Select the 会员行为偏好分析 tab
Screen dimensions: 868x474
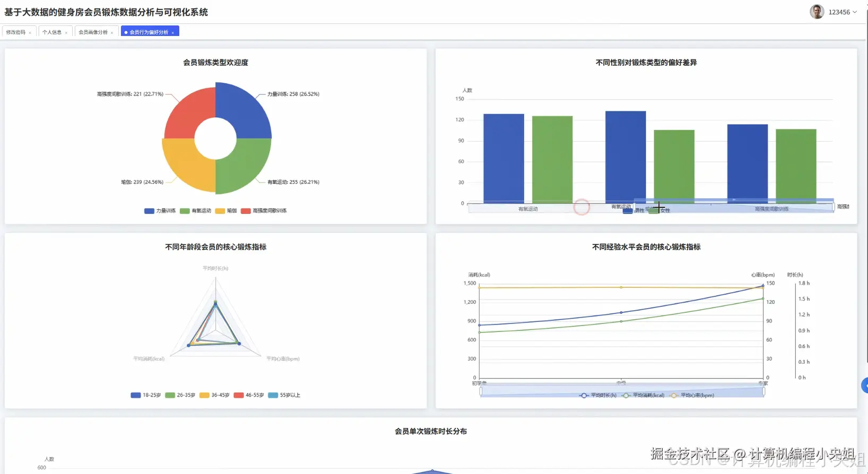point(149,32)
